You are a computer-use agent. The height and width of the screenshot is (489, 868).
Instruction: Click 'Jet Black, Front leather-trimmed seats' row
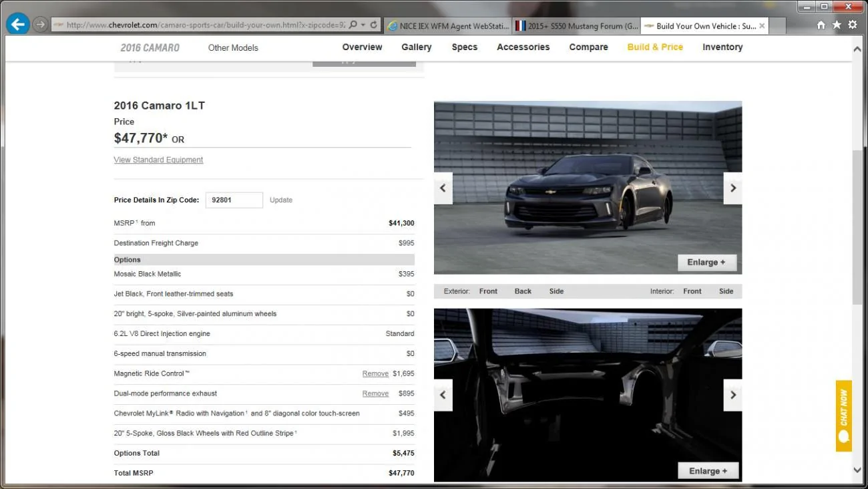[x=264, y=294]
